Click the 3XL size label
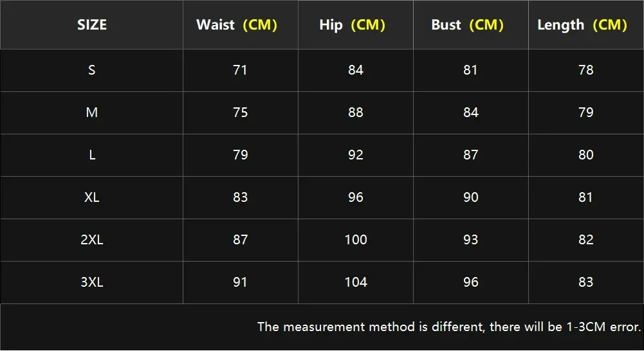This screenshot has height=351, width=644. (x=91, y=282)
